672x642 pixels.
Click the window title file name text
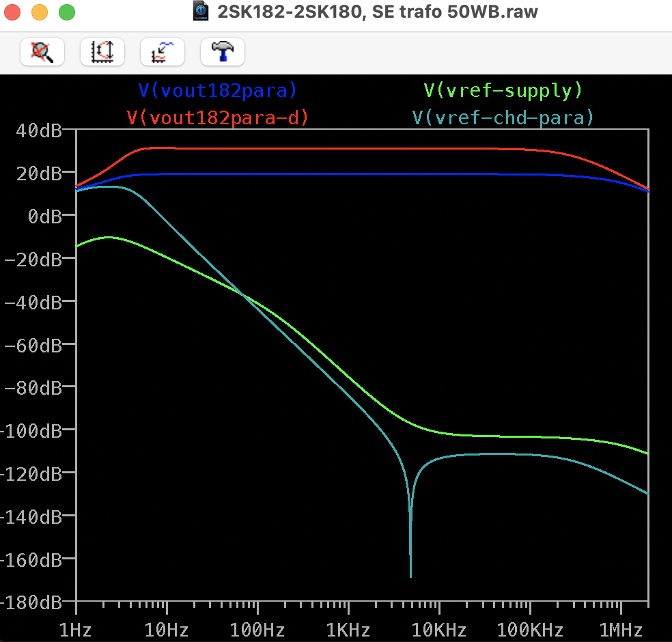378,12
